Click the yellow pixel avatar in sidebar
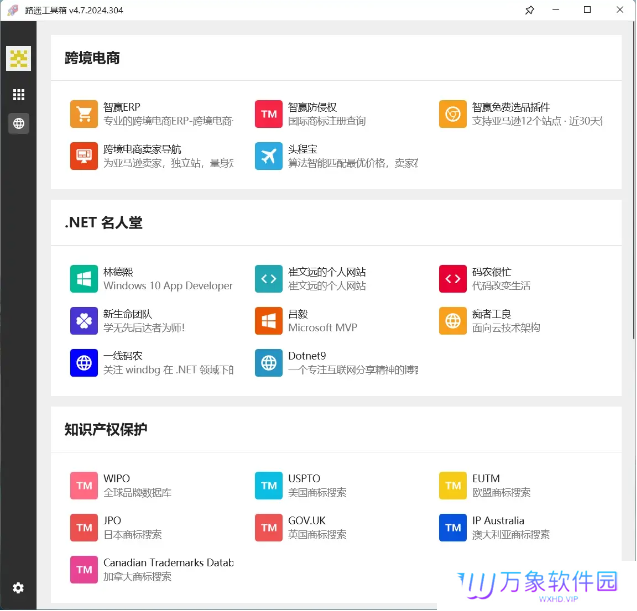This screenshot has height=611, width=637. 18,58
